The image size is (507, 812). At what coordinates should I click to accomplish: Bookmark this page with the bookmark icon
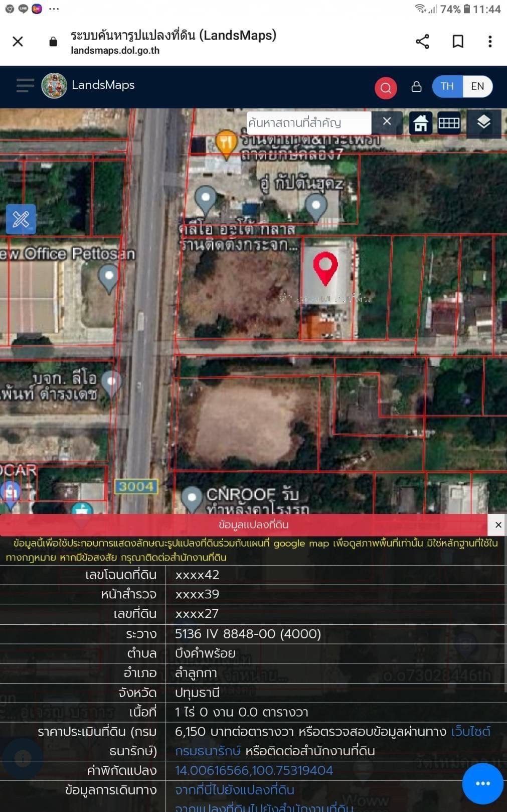458,42
